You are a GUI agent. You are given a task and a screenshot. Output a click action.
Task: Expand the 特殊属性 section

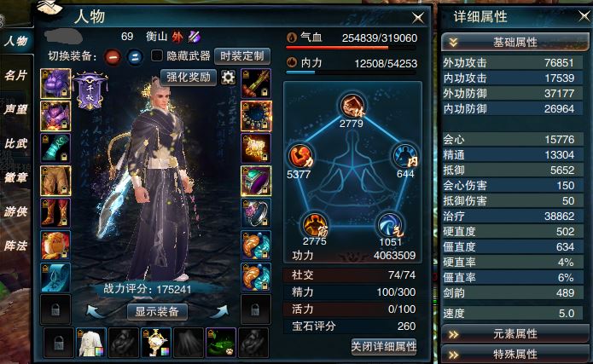[515, 355]
